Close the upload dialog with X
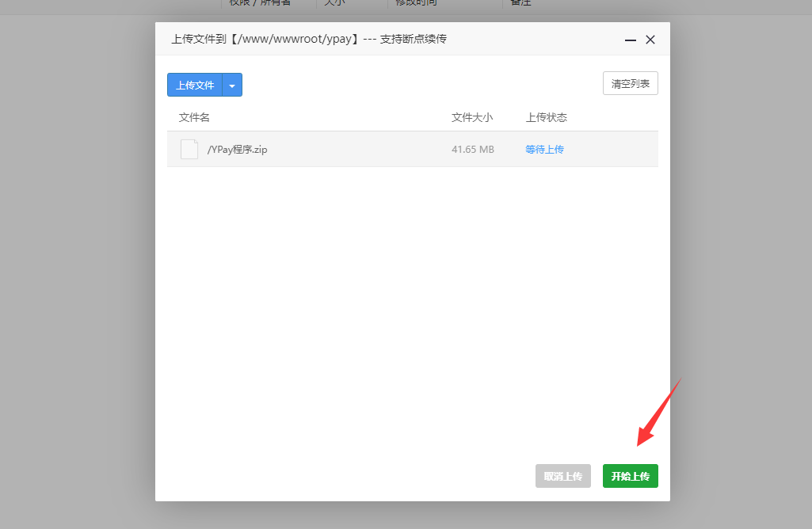Screen dimensions: 812x529 (650, 40)
